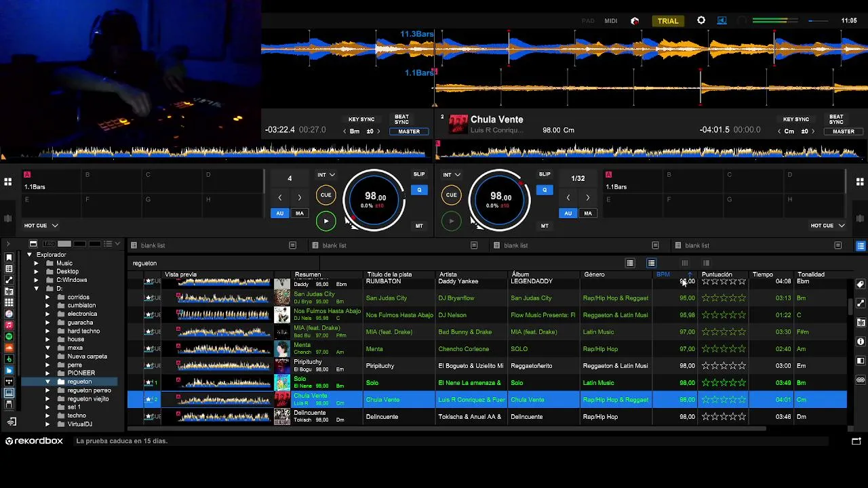The height and width of the screenshot is (488, 868).
Task: Toggle deck 2 SLIP mode
Action: (x=545, y=174)
